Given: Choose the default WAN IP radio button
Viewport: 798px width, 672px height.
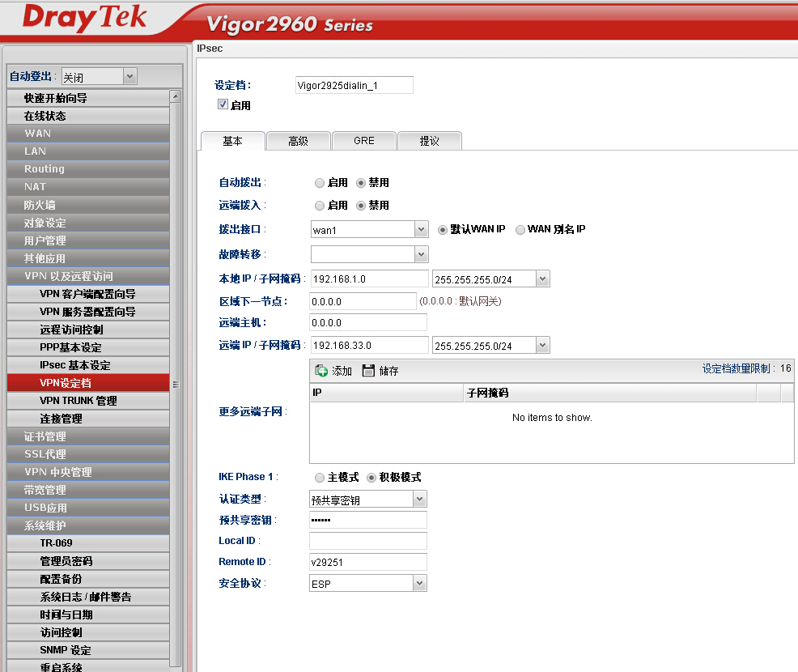Looking at the screenshot, I should (x=442, y=230).
